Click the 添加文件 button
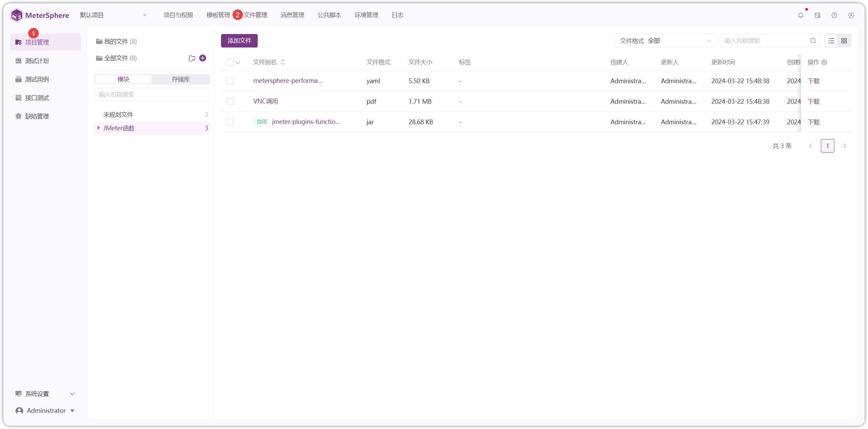This screenshot has width=868, height=429. [239, 41]
